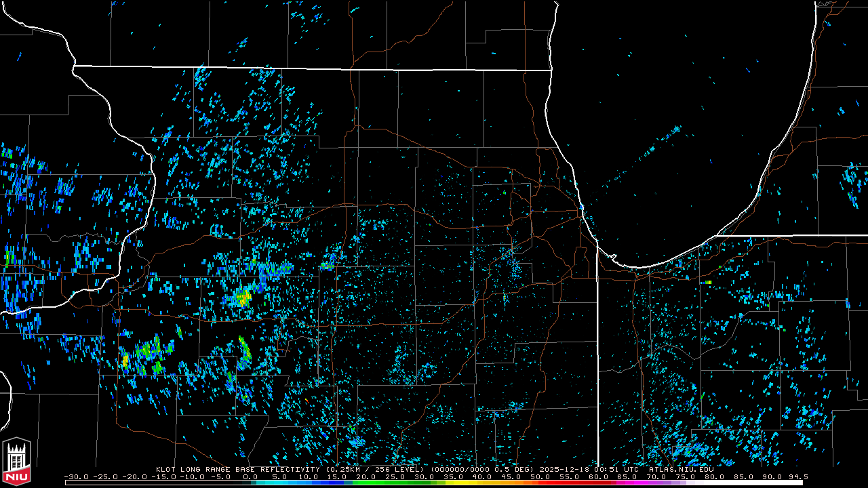Click the ATLAS.NIU.EDU text label

click(681, 469)
